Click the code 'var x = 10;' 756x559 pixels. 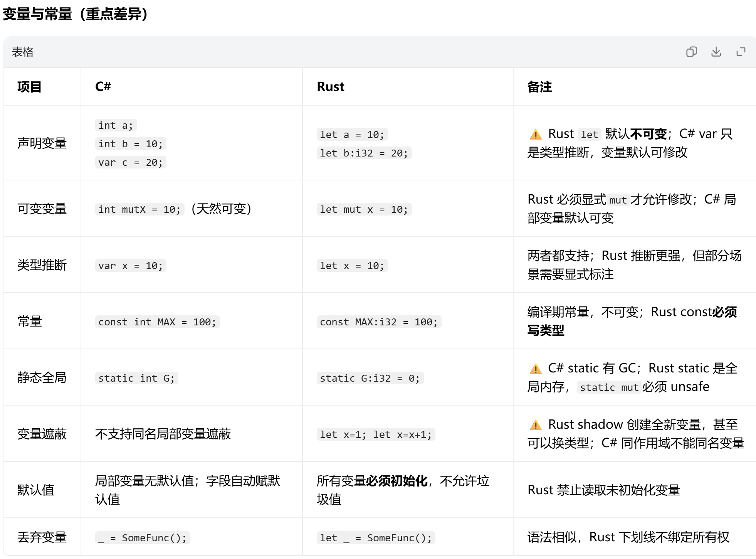click(x=131, y=266)
